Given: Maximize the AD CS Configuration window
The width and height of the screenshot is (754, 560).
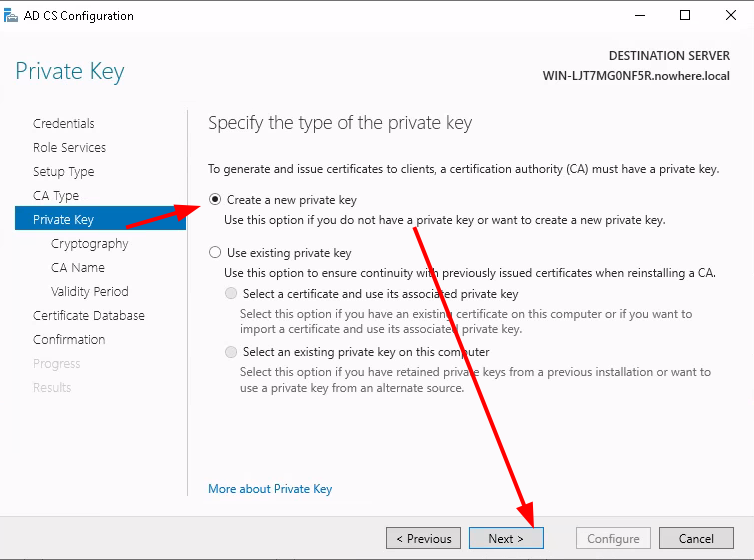Looking at the screenshot, I should (685, 15).
